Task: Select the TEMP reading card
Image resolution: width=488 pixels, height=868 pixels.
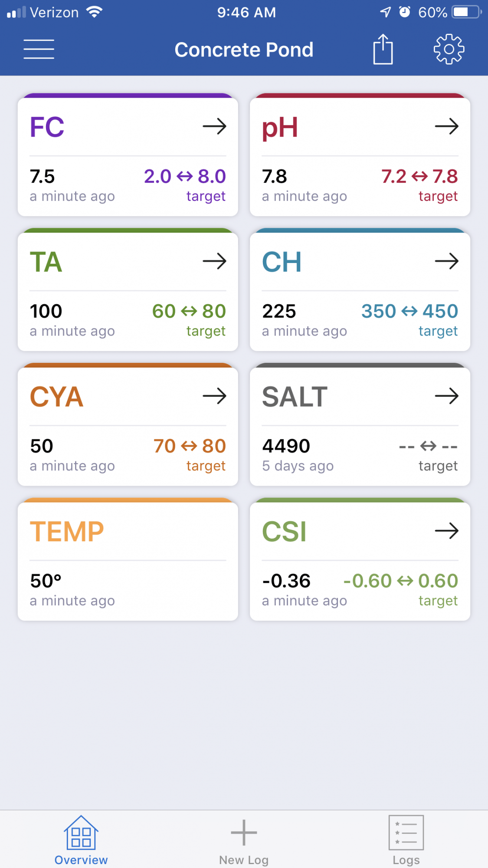Action: coord(128,559)
